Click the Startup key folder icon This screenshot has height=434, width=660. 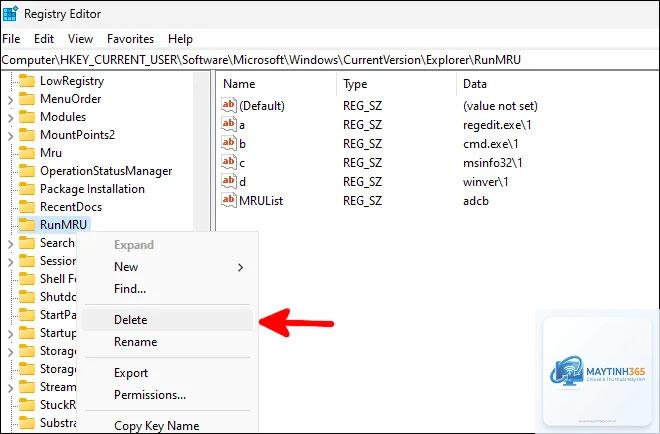pos(27,333)
